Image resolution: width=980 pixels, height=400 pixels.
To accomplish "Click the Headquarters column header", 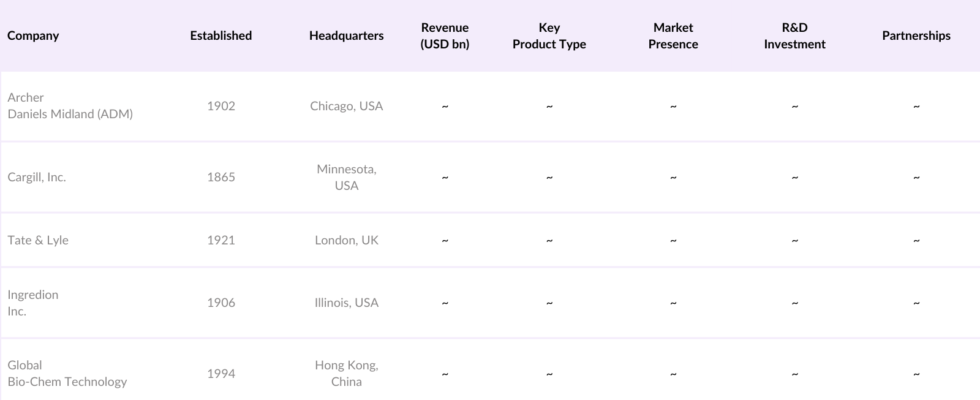I will tap(346, 36).
